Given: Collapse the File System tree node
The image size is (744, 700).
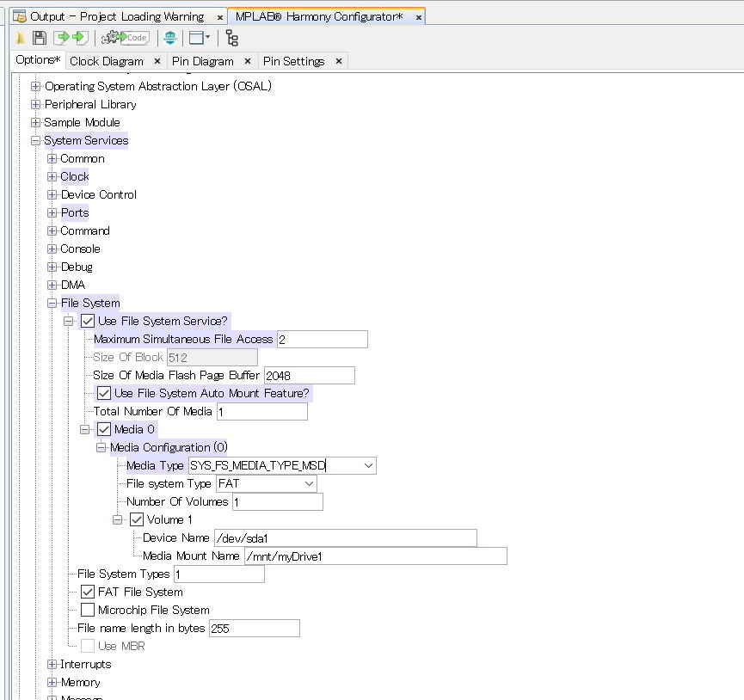Looking at the screenshot, I should coord(52,303).
